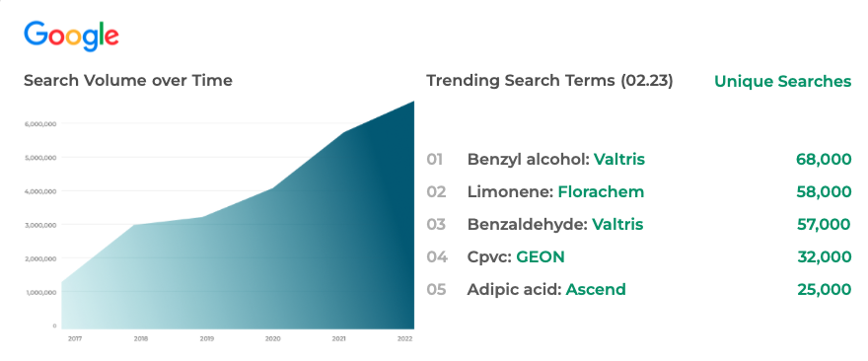Select the Valtris link next to Benzaldehyde

[x=617, y=224]
